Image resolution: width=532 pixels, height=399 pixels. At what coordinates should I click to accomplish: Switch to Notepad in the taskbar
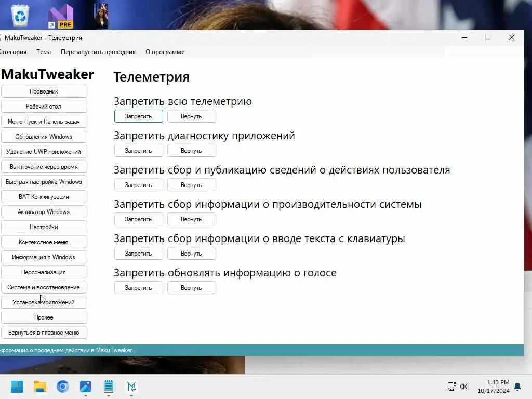coord(109,387)
